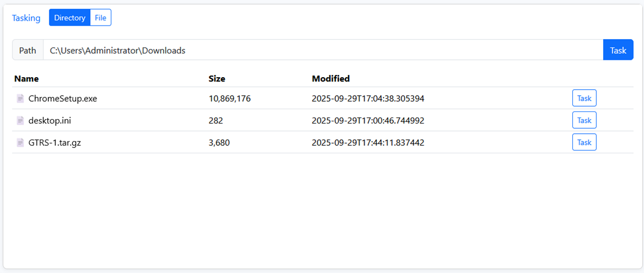This screenshot has width=644, height=273.
Task: Click the desktop.ini file icon
Action: tap(20, 120)
